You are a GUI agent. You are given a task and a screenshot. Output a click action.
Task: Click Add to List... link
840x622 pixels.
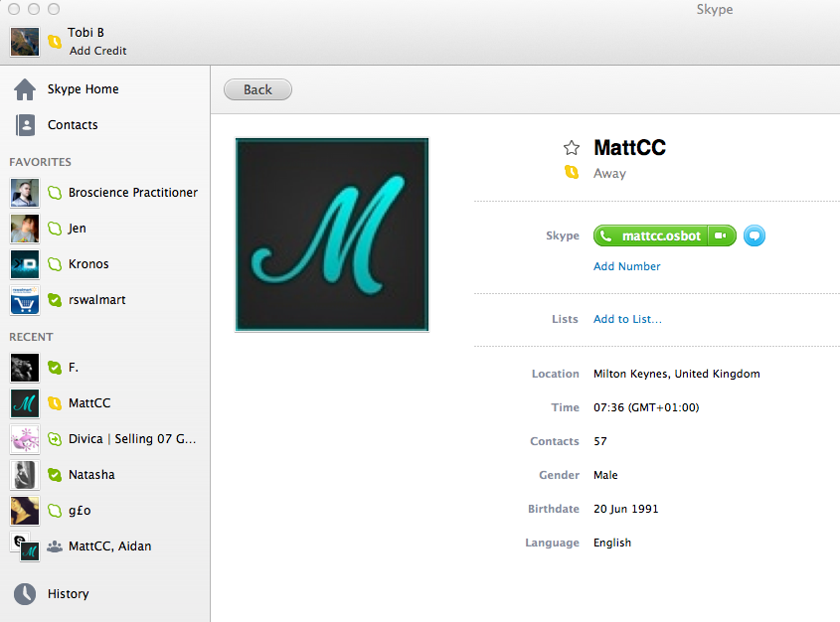coord(627,319)
